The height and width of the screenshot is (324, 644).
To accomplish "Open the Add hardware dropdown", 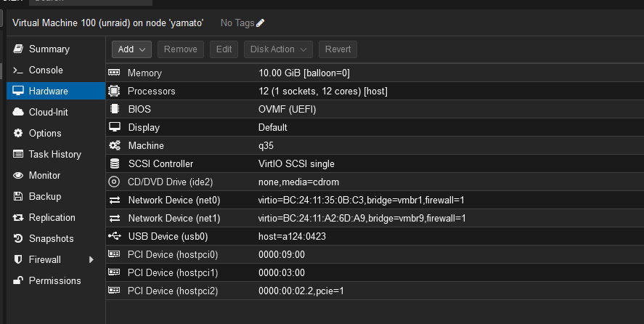I will point(131,49).
